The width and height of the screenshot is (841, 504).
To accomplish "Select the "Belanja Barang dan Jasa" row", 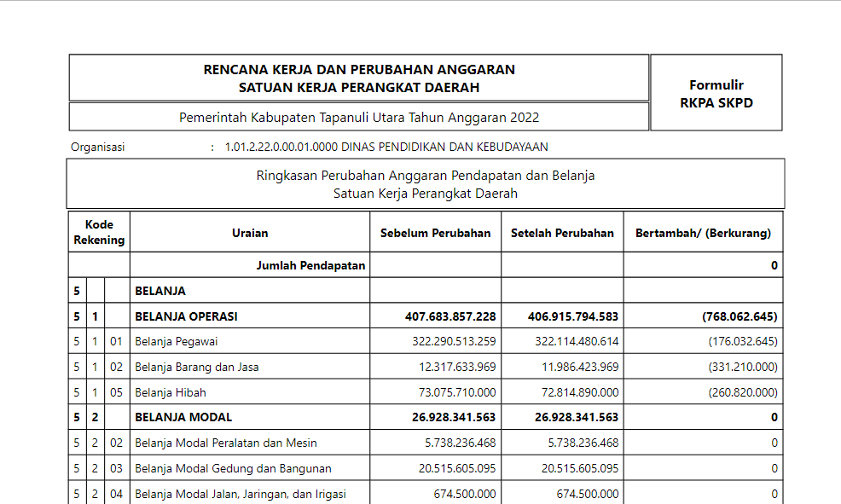I will click(x=197, y=367).
